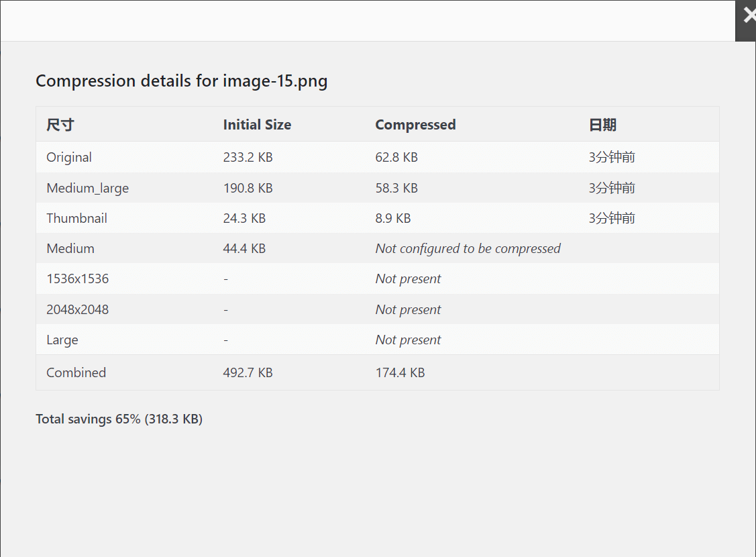Viewport: 756px width, 557px height.
Task: Click the 174.4 KB combined compressed value
Action: click(x=400, y=373)
